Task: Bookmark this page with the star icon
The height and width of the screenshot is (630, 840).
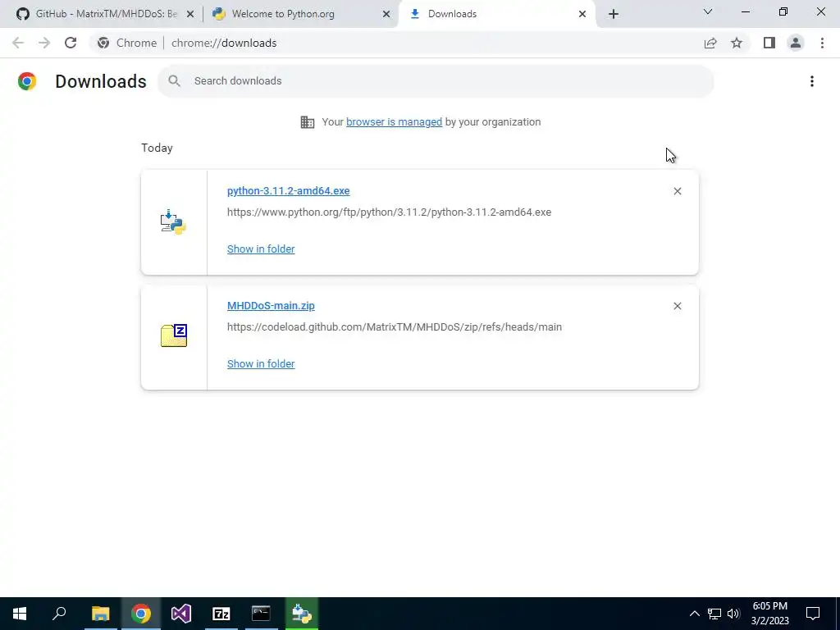Action: 737,43
